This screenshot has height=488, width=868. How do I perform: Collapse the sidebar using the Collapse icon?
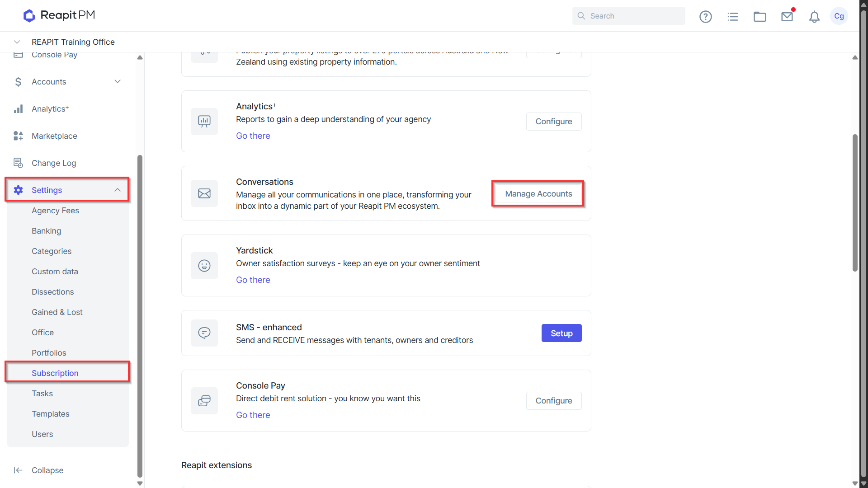[x=18, y=470]
